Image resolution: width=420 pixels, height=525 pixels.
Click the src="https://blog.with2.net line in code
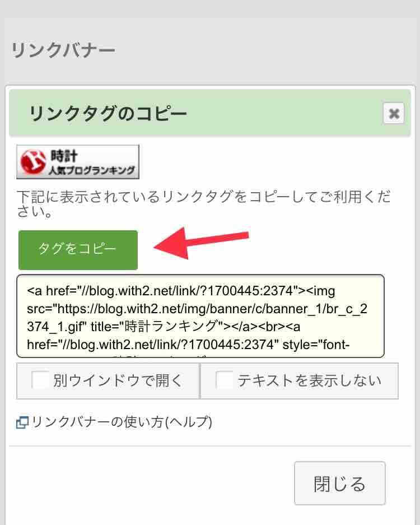tap(197, 309)
